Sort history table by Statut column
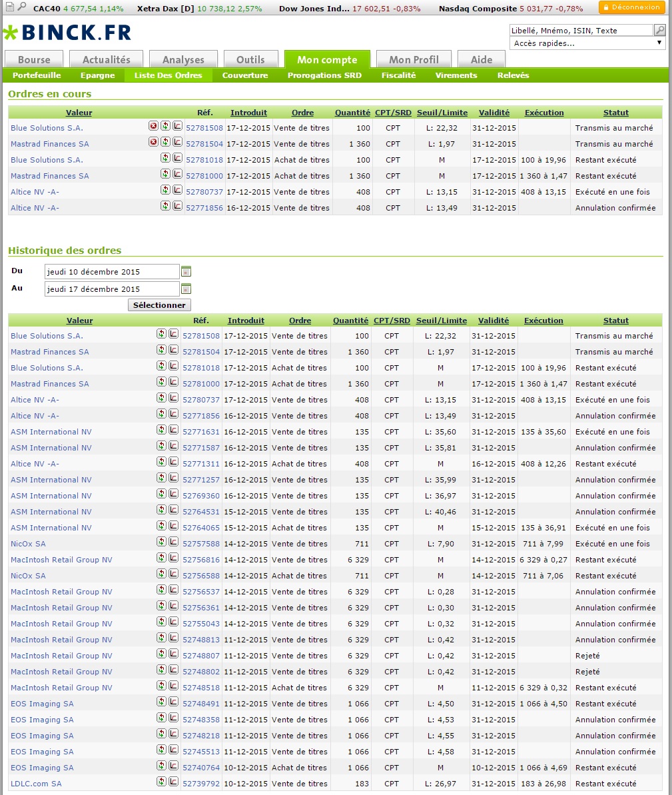672x795 pixels. pyautogui.click(x=615, y=321)
